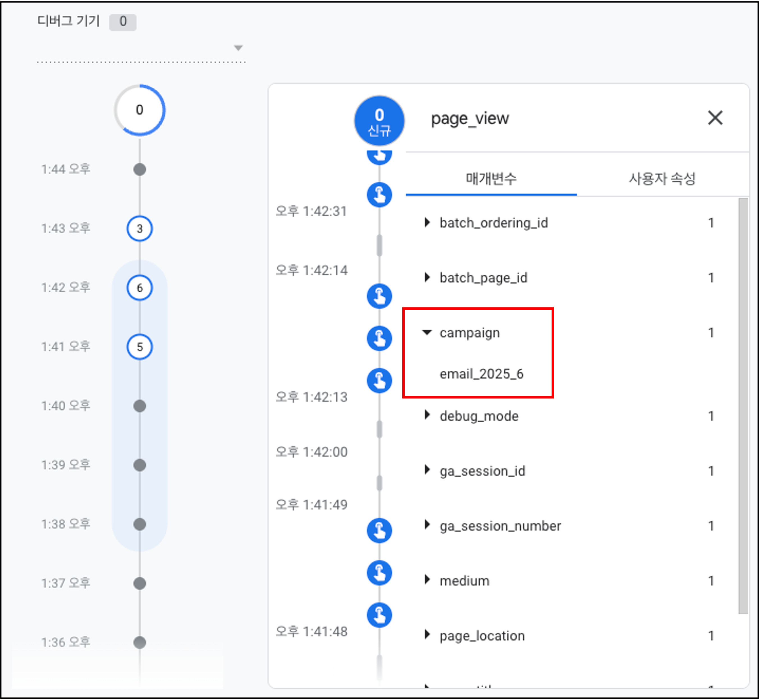
Task: Click the 오후 1:42:13 timestamp
Action: (x=311, y=397)
